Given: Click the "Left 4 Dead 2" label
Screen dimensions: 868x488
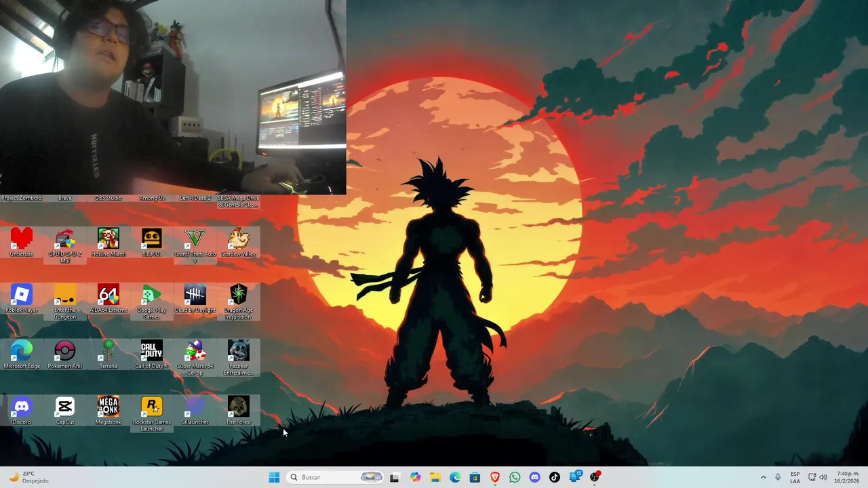Looking at the screenshot, I should (195, 198).
